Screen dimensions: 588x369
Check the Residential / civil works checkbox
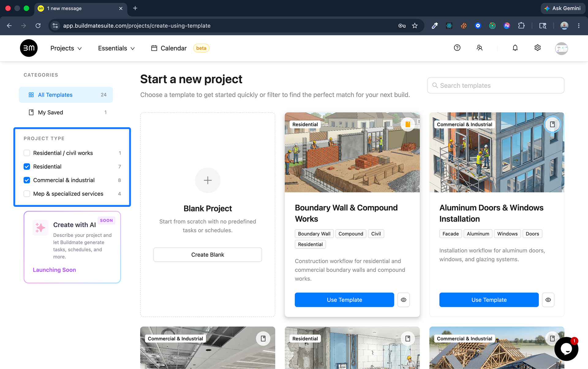coord(27,153)
